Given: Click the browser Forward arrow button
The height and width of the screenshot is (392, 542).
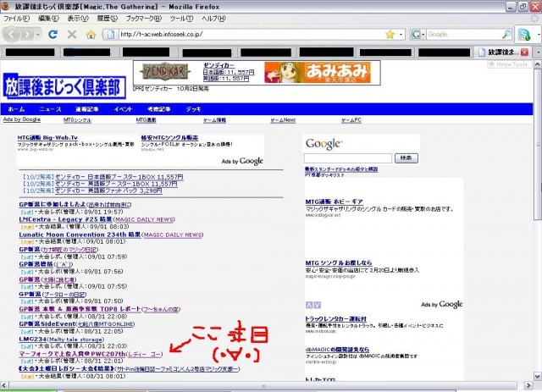Looking at the screenshot, I should click(x=26, y=35).
